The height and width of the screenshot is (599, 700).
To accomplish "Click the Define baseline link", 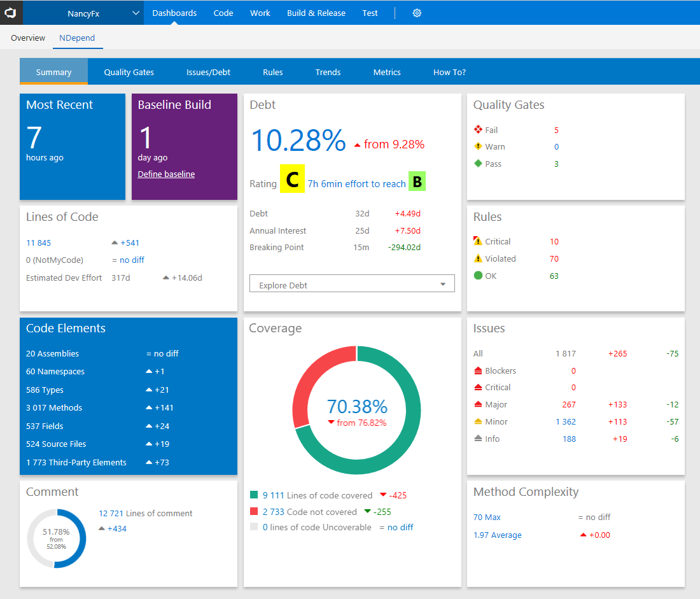I will coord(166,173).
